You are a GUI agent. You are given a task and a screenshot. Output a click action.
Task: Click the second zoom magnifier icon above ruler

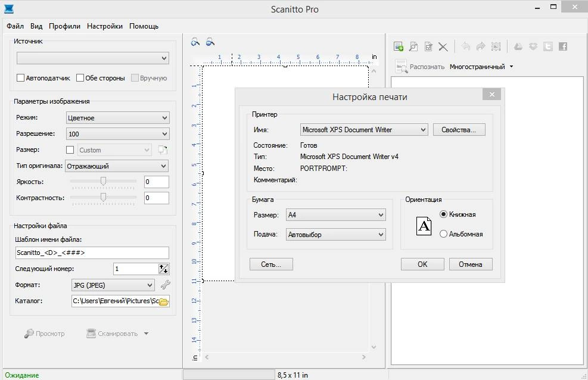point(210,42)
